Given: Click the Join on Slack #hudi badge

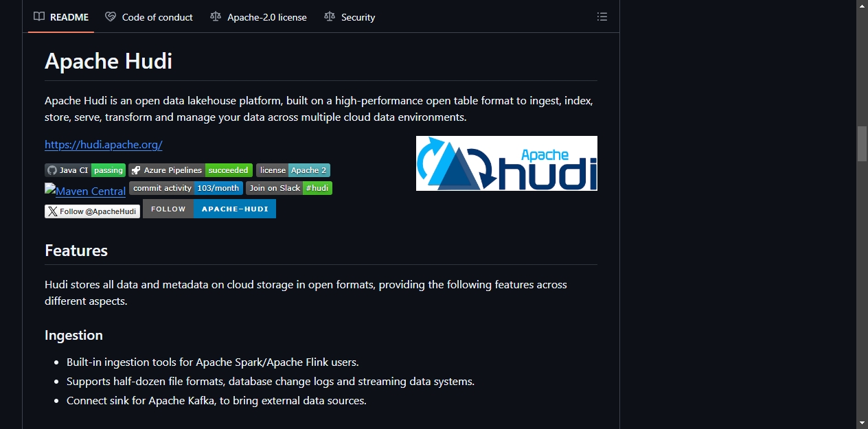Looking at the screenshot, I should point(289,188).
